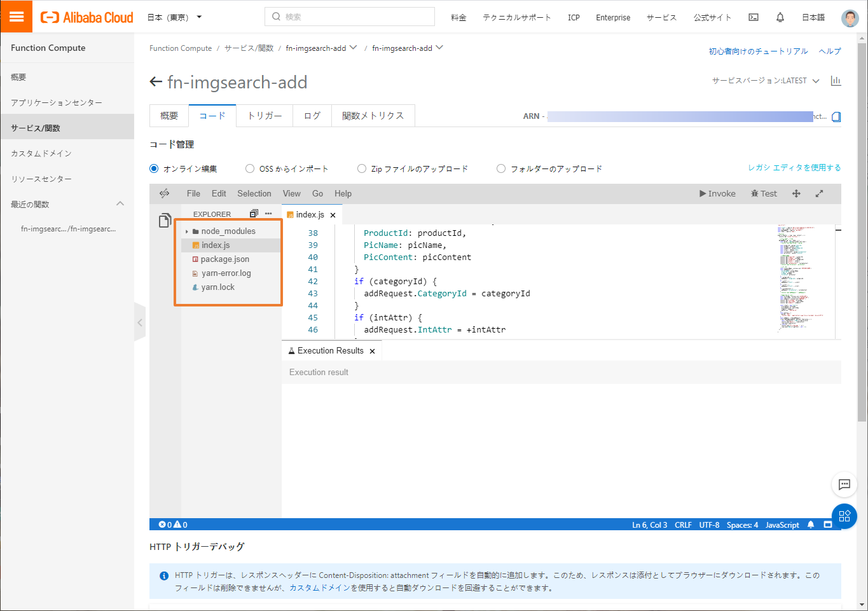Expand the second fn-imgsearch-add breadcrumb dropdown
Image resolution: width=868 pixels, height=611 pixels.
439,48
